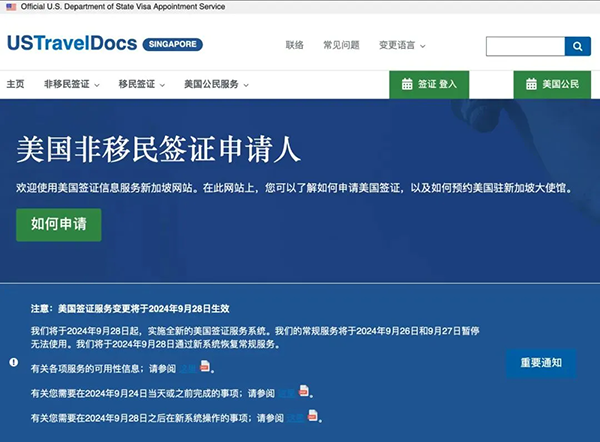
Task: Click the exclamation alert icon
Action: click(x=14, y=362)
